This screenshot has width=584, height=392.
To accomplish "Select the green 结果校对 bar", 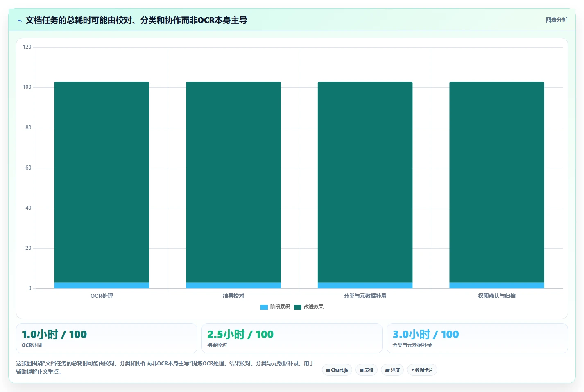I will point(233,182).
